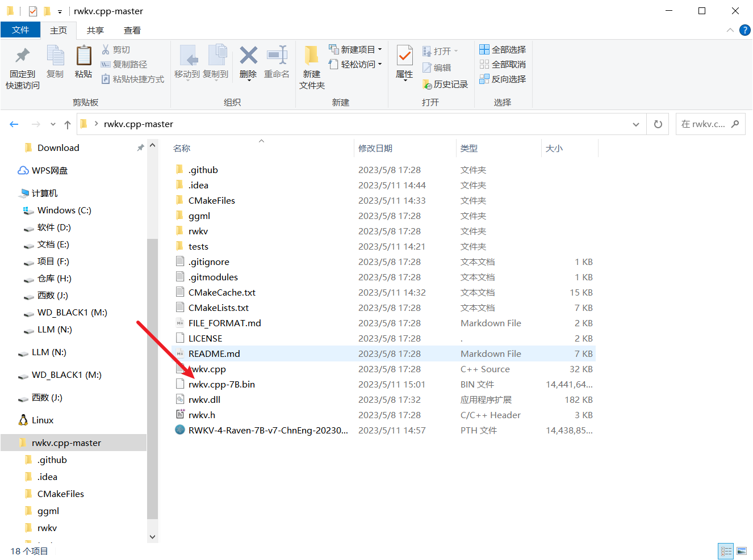Switch to the Home (主页) tab

pos(58,30)
